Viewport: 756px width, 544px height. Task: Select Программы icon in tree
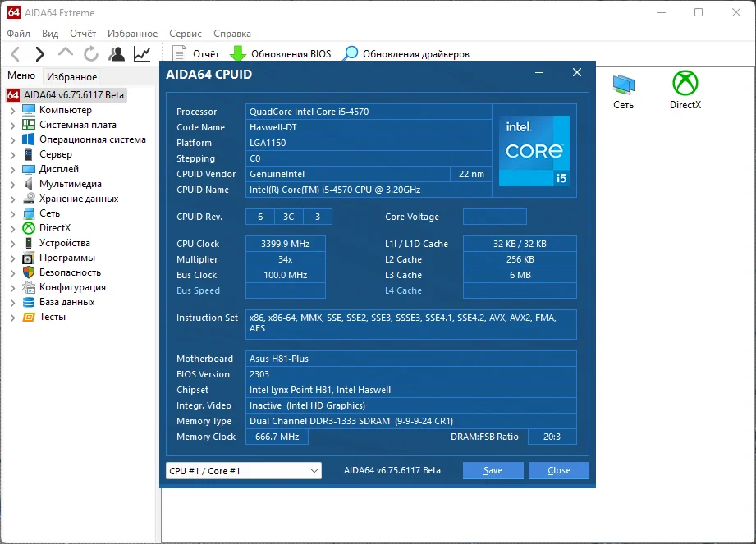pos(29,258)
